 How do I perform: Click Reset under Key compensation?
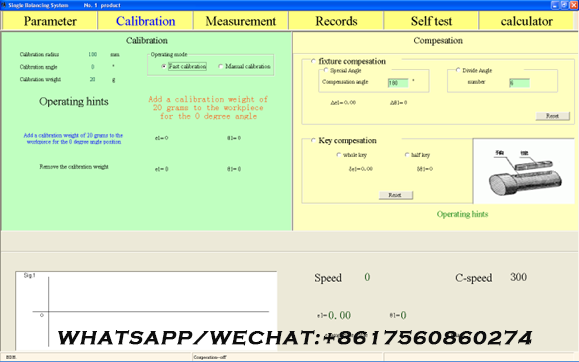click(395, 195)
